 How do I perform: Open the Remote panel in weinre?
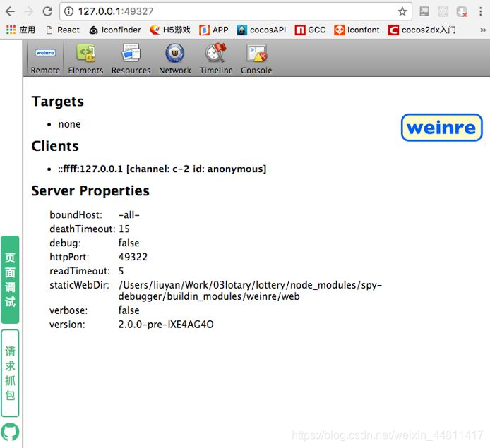pos(45,59)
